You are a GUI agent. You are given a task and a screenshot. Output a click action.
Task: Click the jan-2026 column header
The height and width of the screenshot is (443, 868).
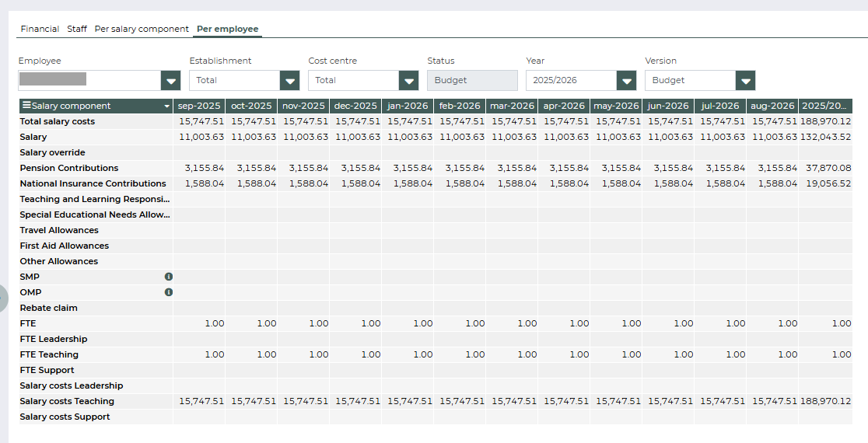click(408, 106)
